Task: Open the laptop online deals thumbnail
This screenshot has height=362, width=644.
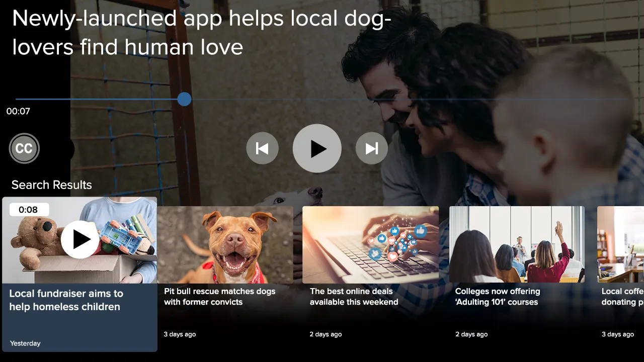Action: (x=370, y=244)
